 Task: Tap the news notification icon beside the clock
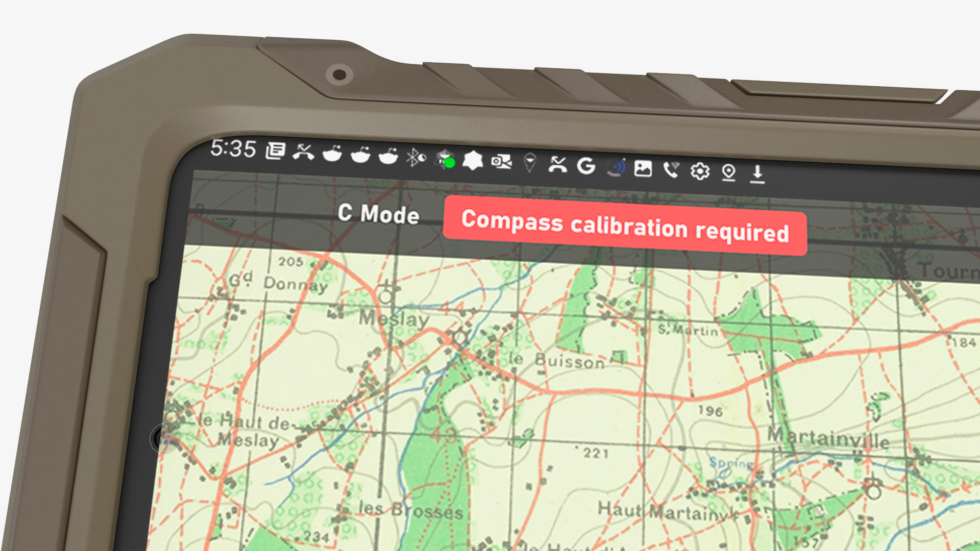coord(275,151)
